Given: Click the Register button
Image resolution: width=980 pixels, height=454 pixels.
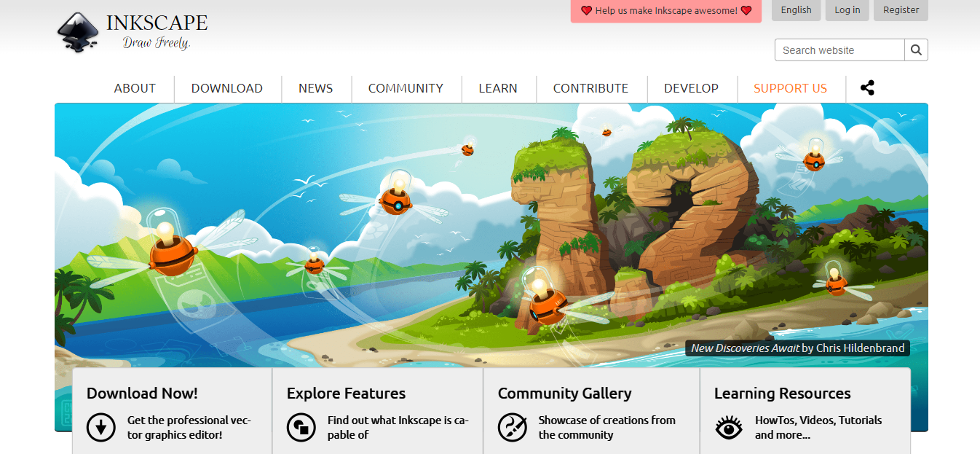Looking at the screenshot, I should pyautogui.click(x=901, y=10).
